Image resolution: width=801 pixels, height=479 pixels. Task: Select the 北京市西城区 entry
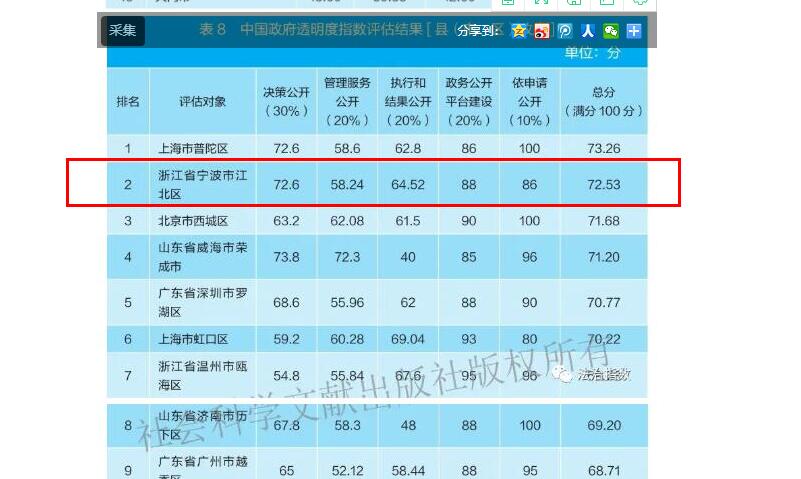point(194,221)
